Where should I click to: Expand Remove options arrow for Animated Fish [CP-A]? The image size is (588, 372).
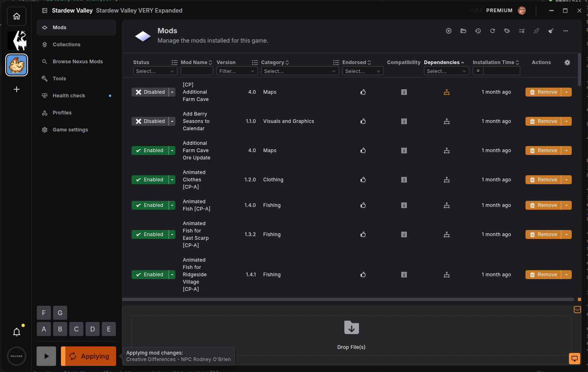pyautogui.click(x=566, y=205)
